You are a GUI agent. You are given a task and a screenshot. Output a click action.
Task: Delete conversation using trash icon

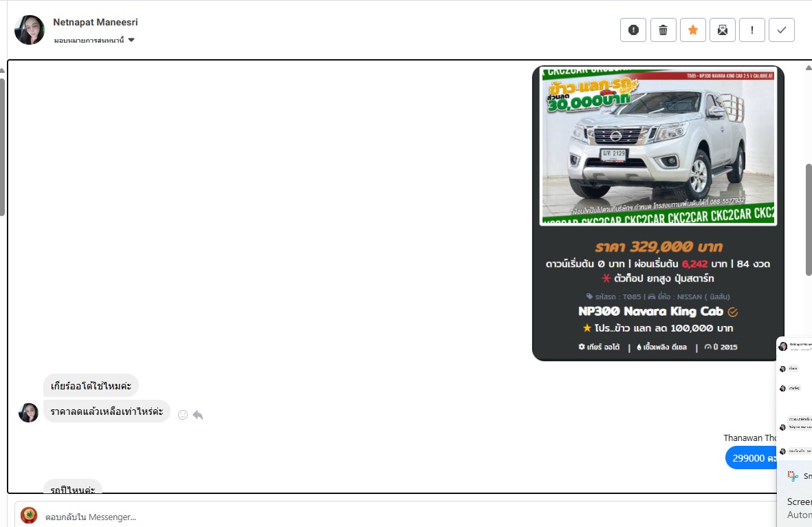663,30
